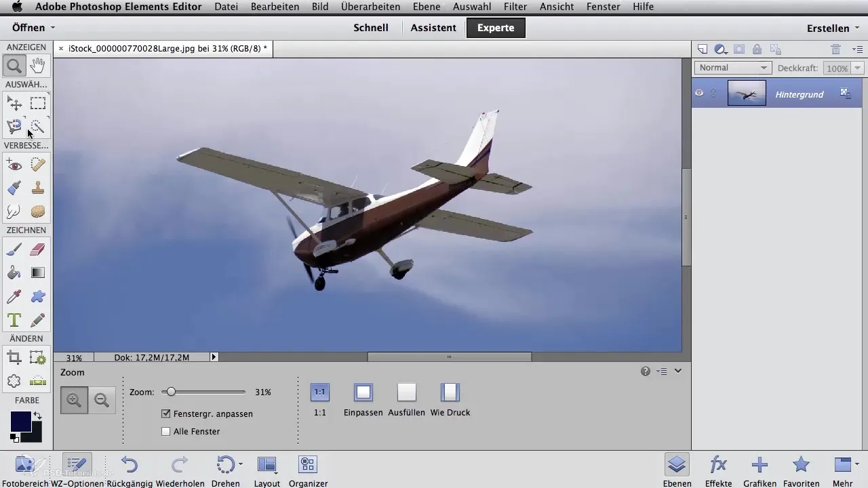This screenshot has height=488, width=868.
Task: Open the Öffnen dropdown
Action: (33, 28)
